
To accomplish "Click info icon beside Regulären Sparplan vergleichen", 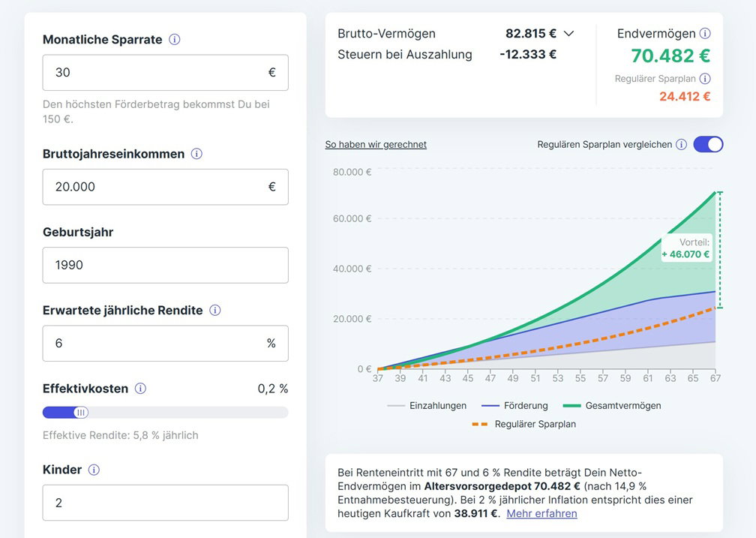I will (x=681, y=145).
